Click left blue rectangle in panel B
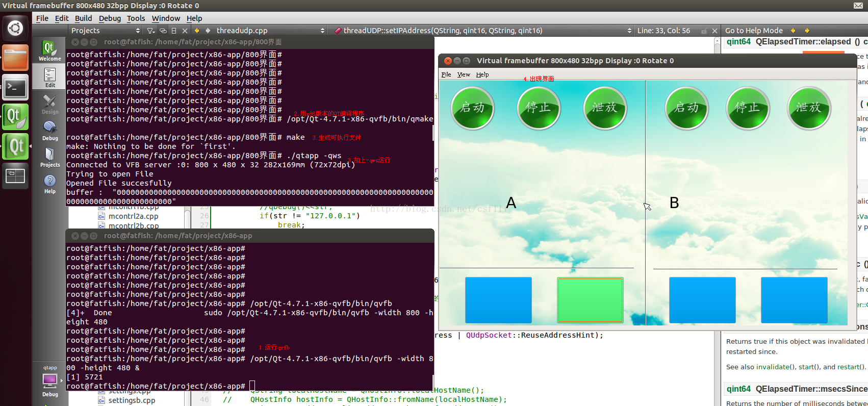Viewport: 868px width, 406px height. tap(702, 300)
